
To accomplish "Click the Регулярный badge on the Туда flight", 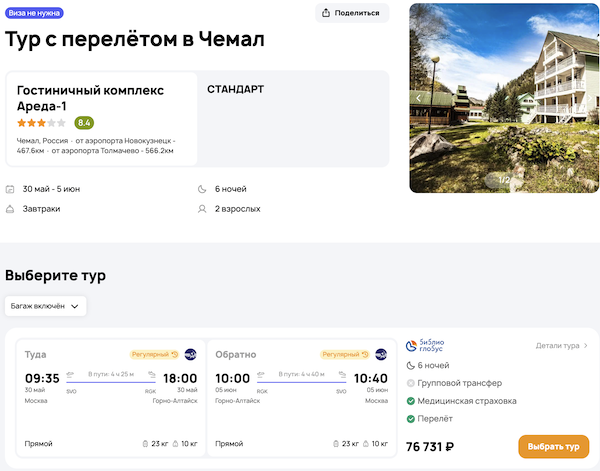I will (154, 354).
